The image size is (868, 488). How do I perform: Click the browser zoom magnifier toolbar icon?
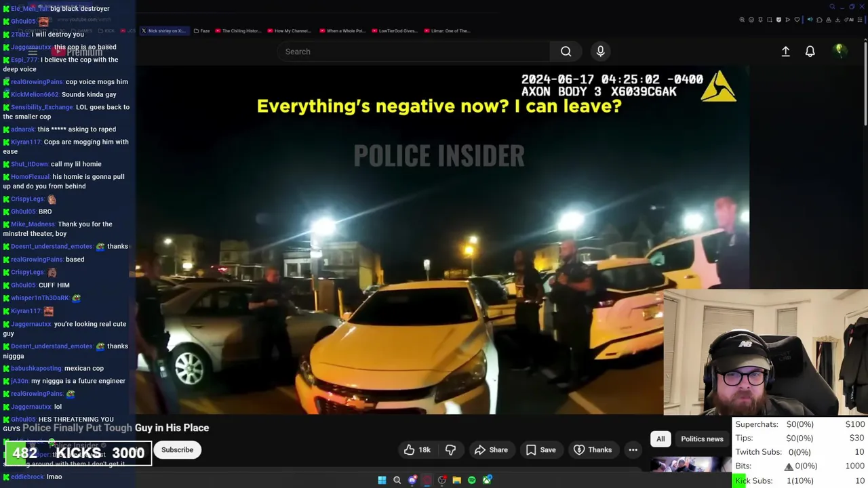pos(742,20)
